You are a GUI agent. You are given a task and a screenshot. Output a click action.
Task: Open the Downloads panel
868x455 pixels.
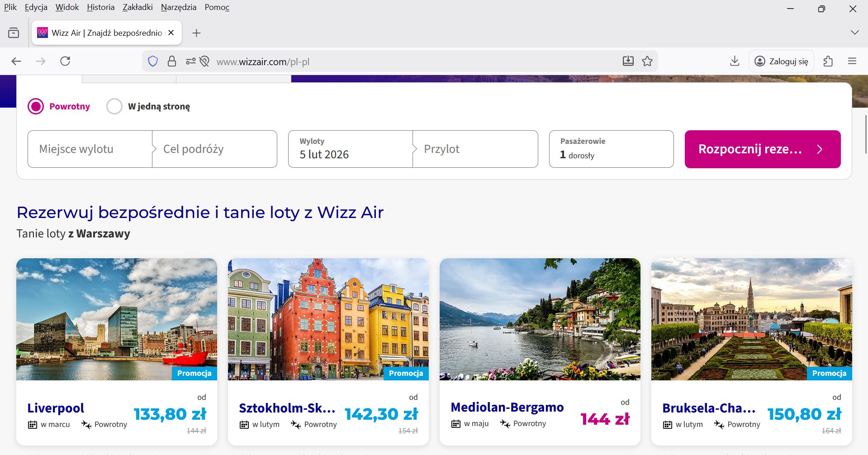735,61
